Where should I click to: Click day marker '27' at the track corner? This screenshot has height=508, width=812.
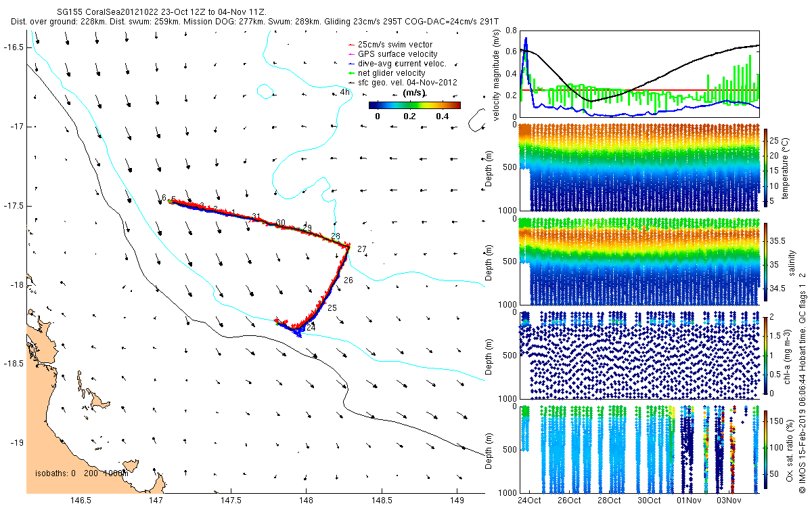coord(361,249)
